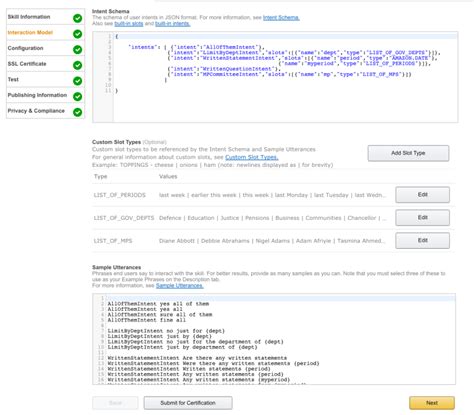Screen dimensions: 474x415
Task: Click the WrittenQuestionIntent line in the schema
Action: (224, 69)
